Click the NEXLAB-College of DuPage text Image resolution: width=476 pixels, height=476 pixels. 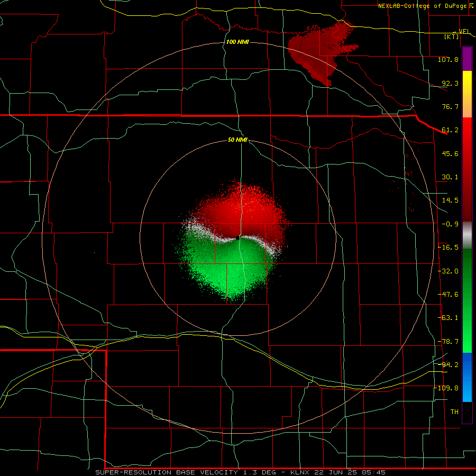[423, 6]
